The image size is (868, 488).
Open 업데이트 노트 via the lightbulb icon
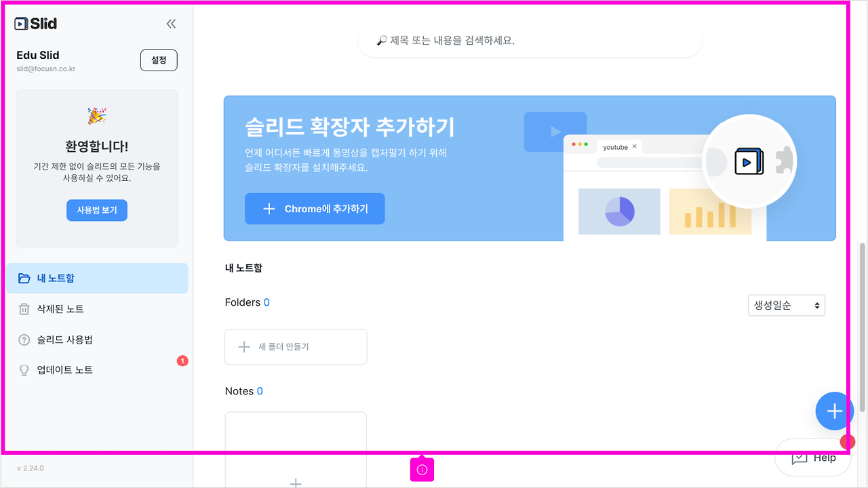(x=24, y=369)
